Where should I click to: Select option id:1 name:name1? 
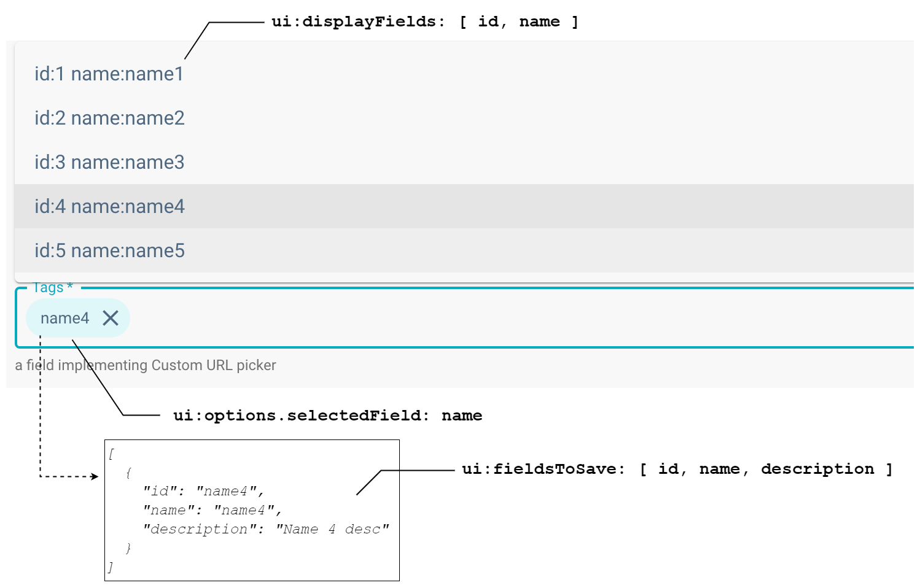109,74
